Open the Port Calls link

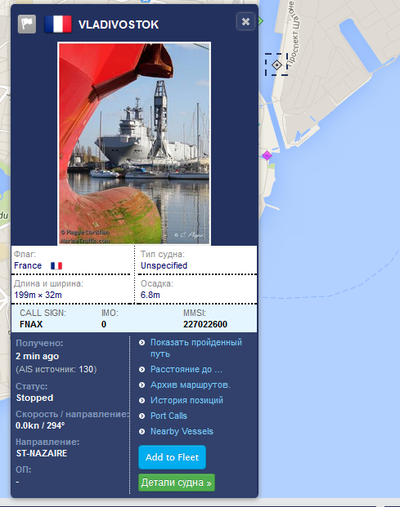click(169, 416)
